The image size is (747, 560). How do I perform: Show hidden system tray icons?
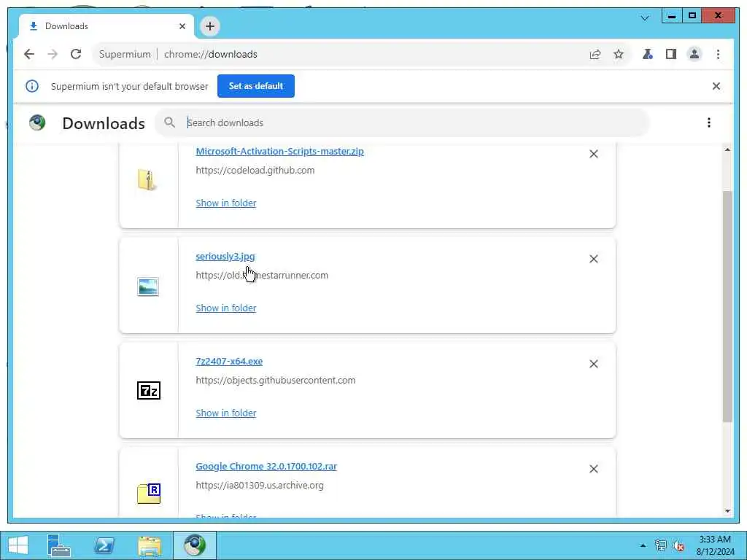[x=643, y=545]
